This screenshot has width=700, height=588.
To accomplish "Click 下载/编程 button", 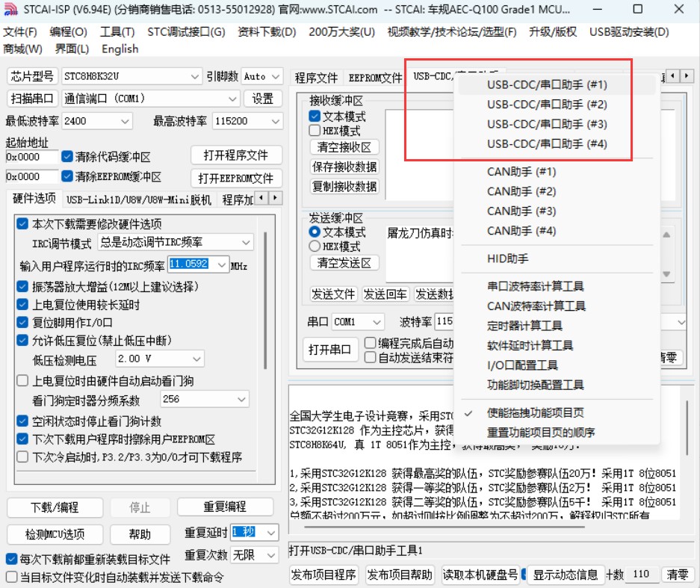I will point(55,507).
